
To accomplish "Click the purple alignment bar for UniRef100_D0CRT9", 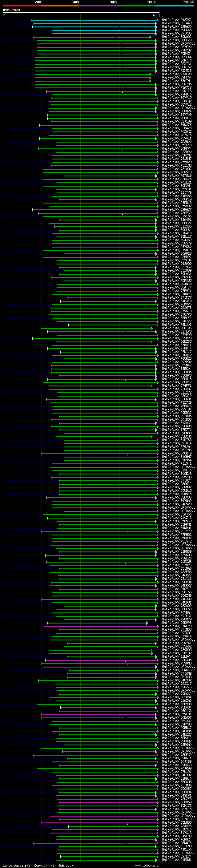I will point(100,454).
